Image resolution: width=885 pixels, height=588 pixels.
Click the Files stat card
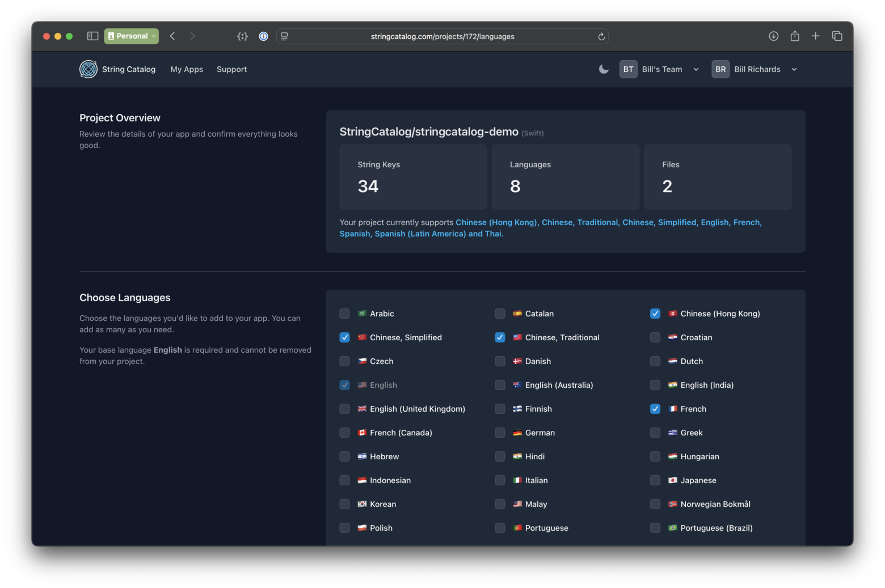718,177
